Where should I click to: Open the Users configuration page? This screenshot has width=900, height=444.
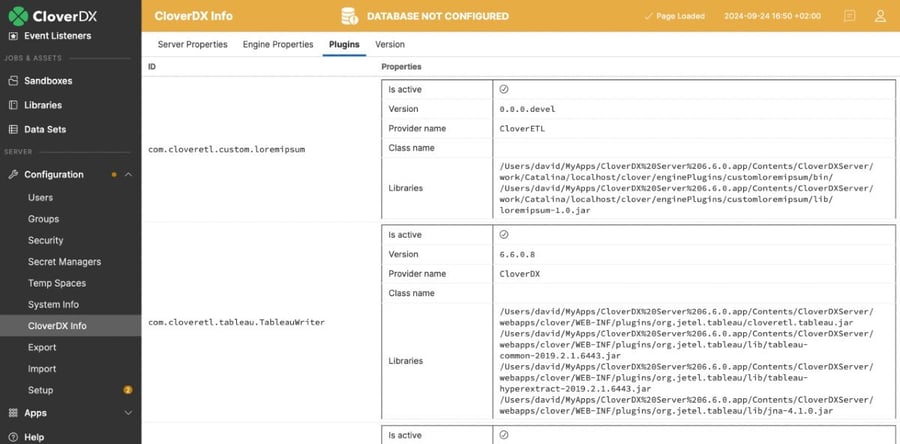pyautogui.click(x=40, y=197)
